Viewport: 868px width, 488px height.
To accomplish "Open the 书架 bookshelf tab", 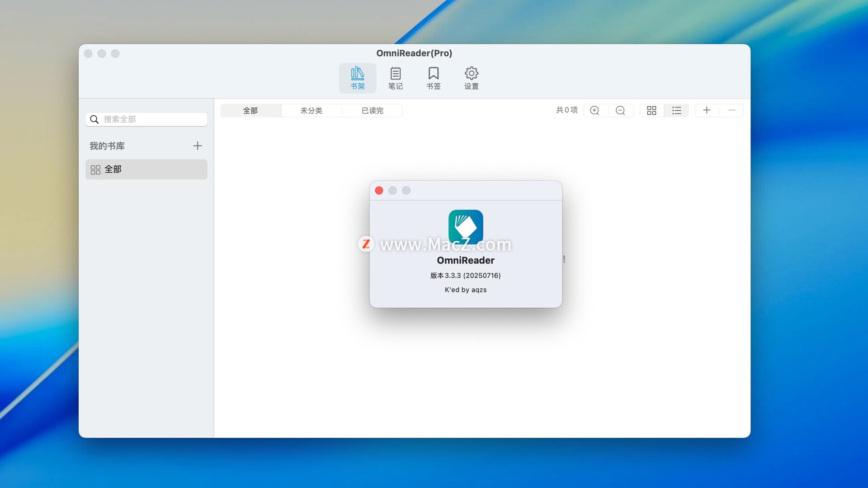I will point(357,78).
